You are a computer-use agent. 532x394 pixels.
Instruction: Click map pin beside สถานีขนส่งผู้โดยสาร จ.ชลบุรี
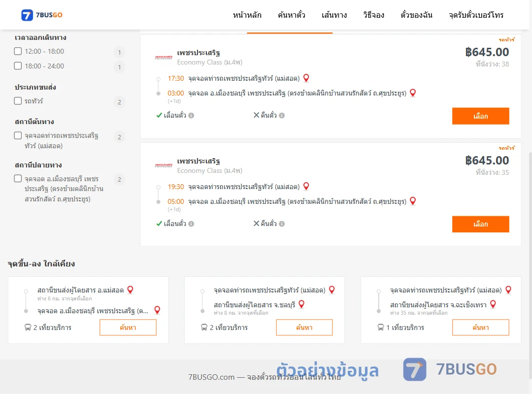point(301,304)
